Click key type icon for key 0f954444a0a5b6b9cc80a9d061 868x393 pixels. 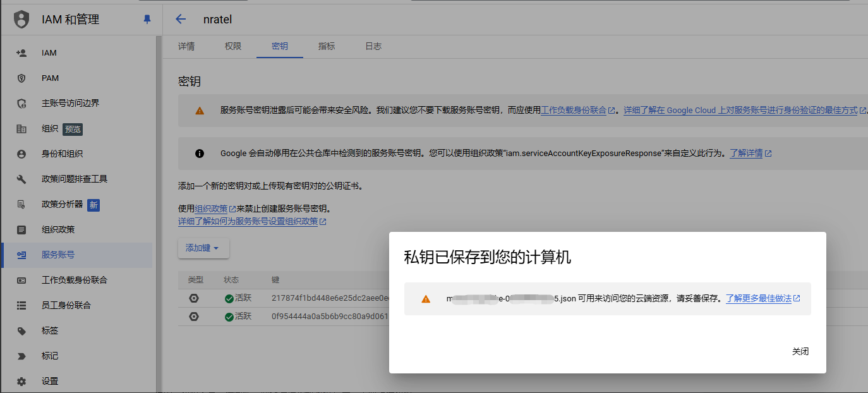tap(194, 317)
